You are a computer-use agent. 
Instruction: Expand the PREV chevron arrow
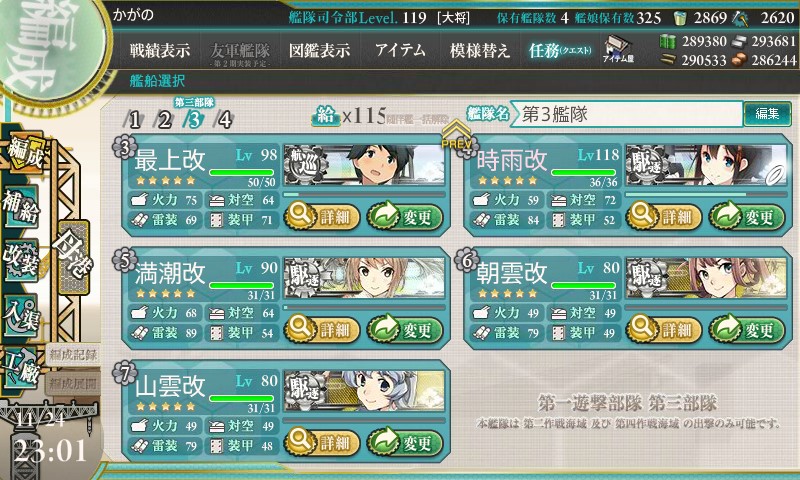pyautogui.click(x=456, y=135)
